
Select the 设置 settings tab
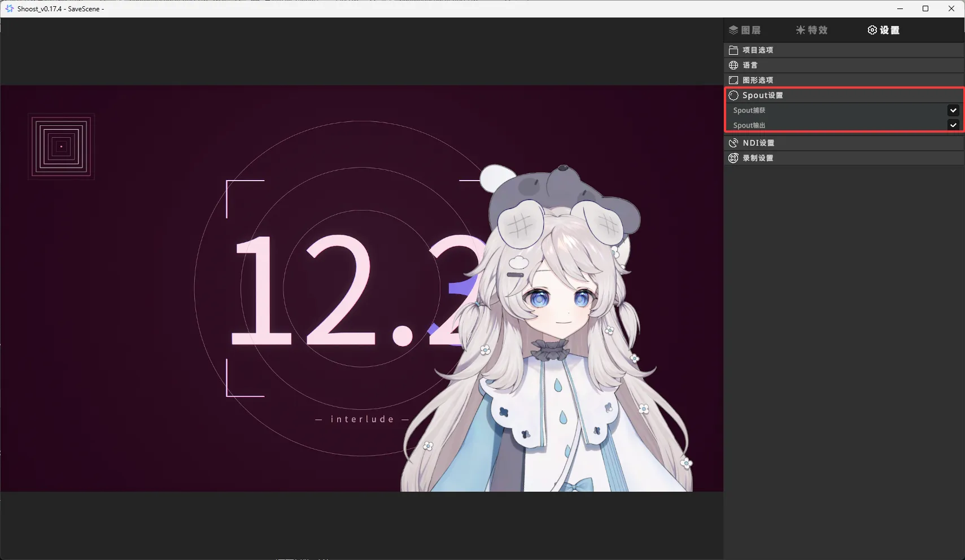point(883,30)
